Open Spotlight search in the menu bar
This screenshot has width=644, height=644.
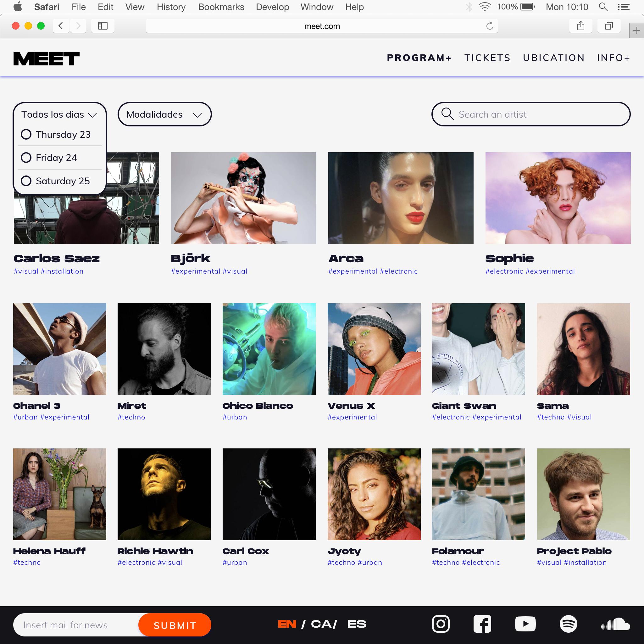(603, 7)
